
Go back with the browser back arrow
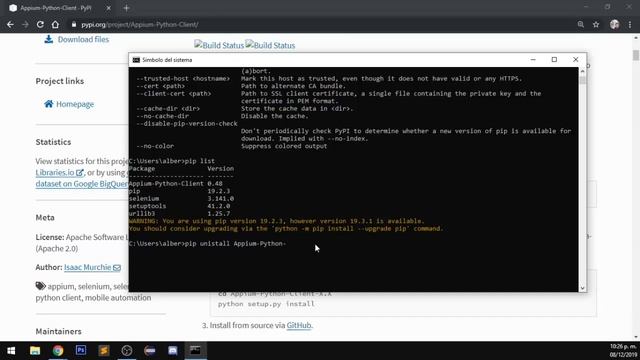(x=10, y=24)
